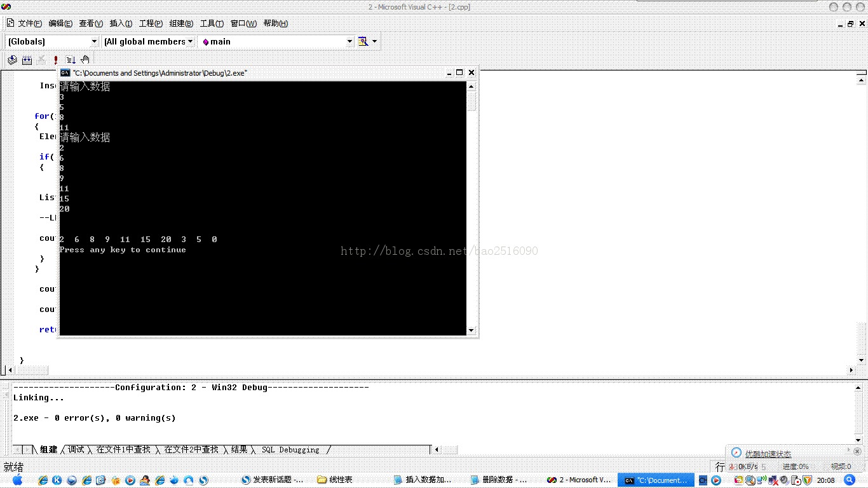Switch to 发表新话题 taskbar window
Screen dimensions: 868x488
click(273, 480)
